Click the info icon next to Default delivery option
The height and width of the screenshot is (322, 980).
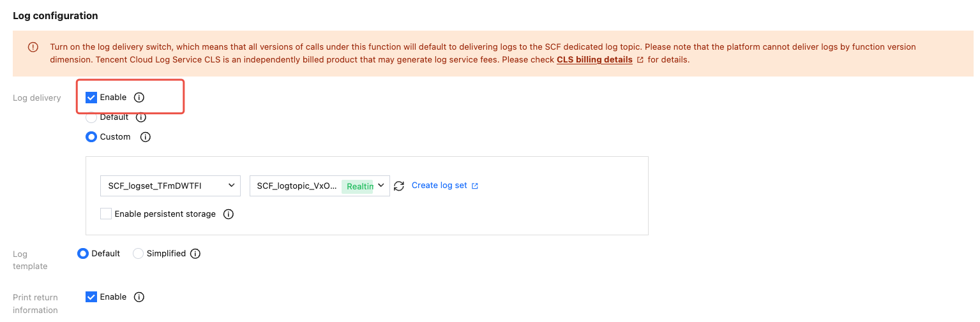[141, 117]
